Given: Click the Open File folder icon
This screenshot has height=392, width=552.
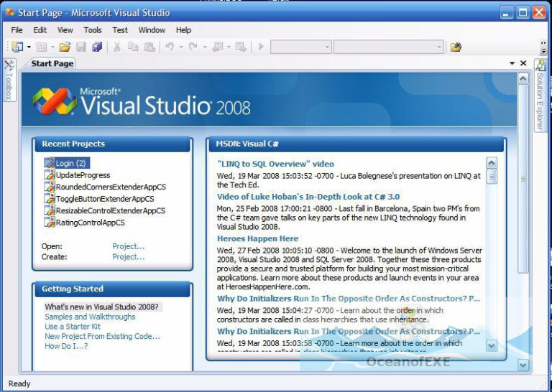Looking at the screenshot, I should (65, 47).
